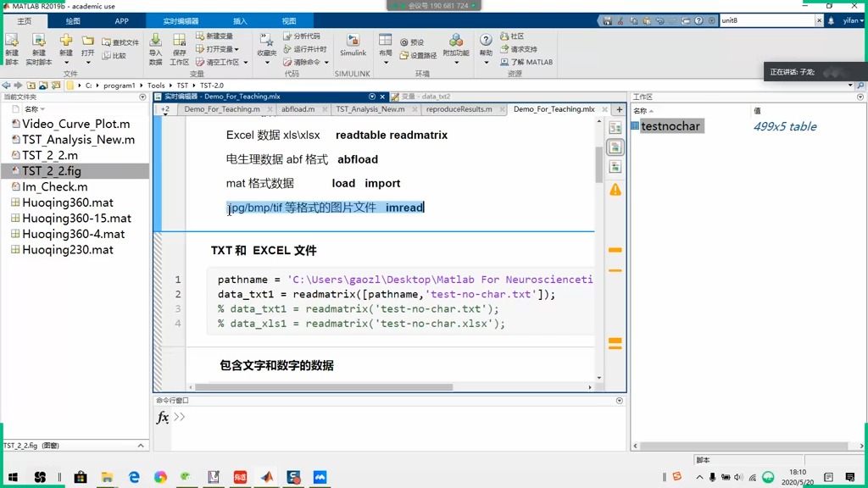This screenshot has height=488, width=868.
Task: Click the back arrow in the address bar
Action: 6,86
